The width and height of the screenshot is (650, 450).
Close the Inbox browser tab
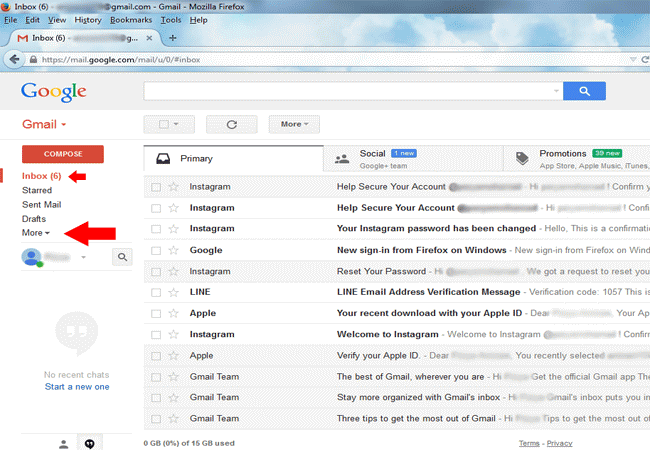(x=149, y=38)
